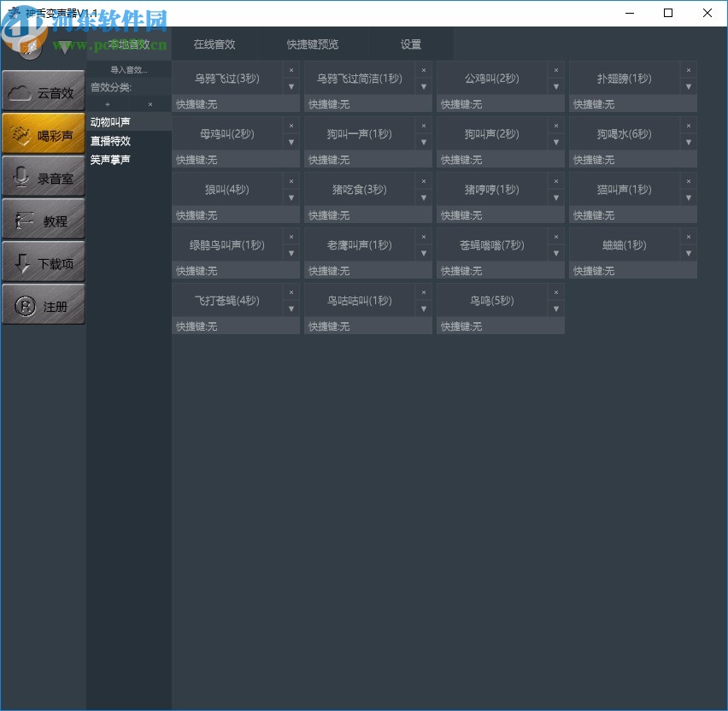Remove the 公鸡叫(2秒) sound
The image size is (728, 711).
[x=555, y=70]
